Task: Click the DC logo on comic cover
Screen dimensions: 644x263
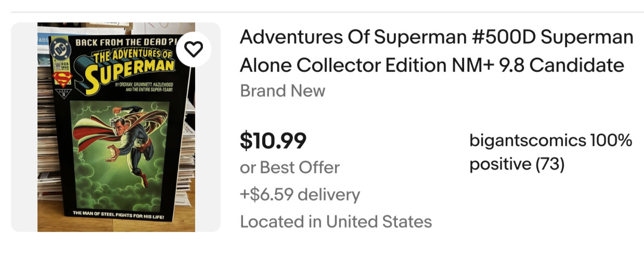Action: point(60,48)
